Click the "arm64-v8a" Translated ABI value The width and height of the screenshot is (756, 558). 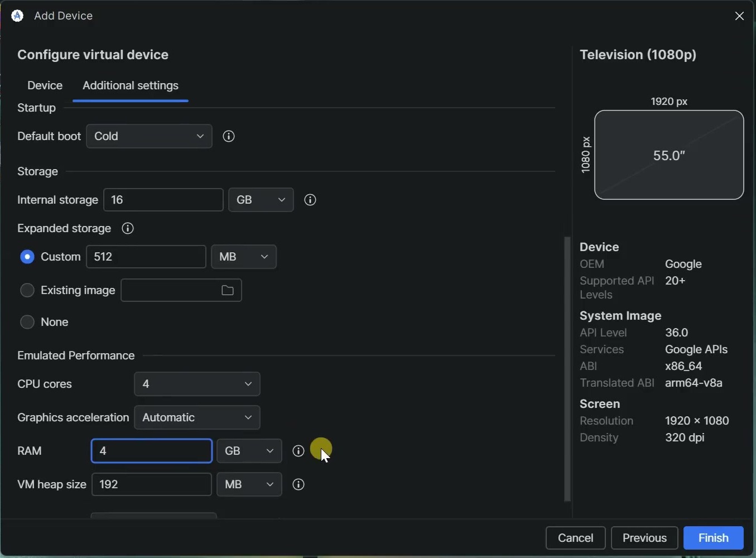694,384
